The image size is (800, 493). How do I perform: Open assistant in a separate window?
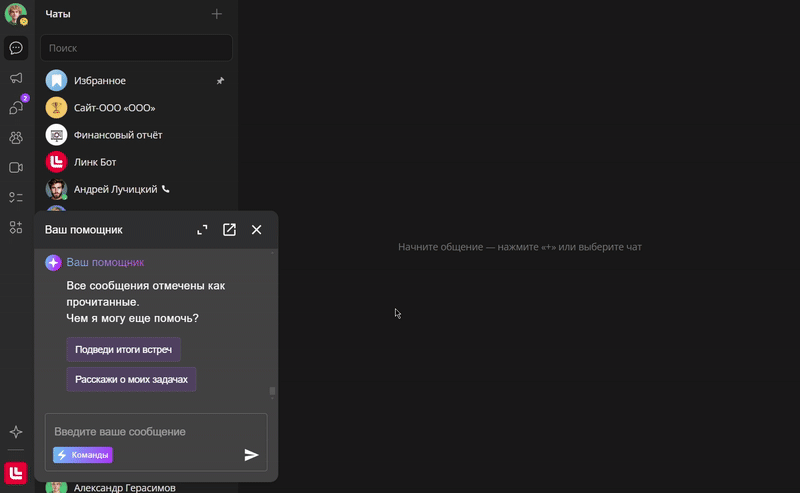coord(229,230)
